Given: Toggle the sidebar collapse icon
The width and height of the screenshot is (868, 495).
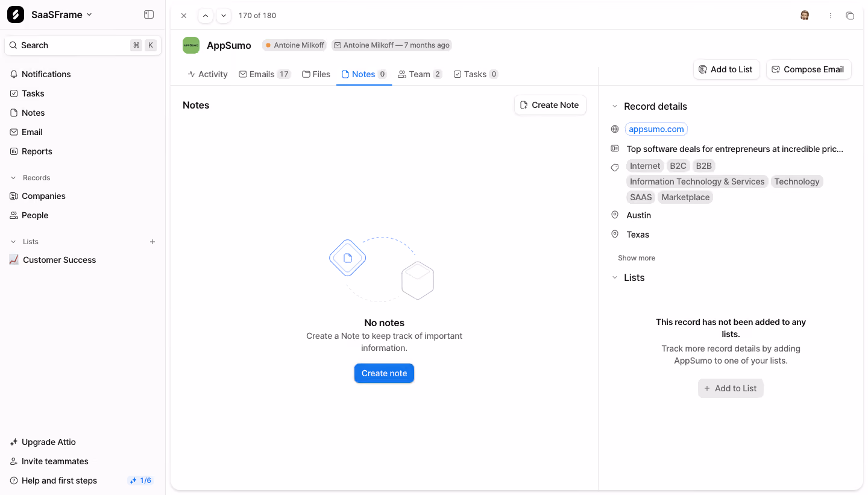Looking at the screenshot, I should coord(149,14).
